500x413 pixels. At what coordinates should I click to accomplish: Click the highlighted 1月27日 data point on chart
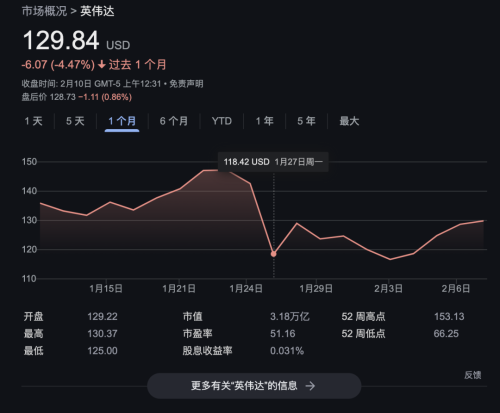tap(273, 254)
